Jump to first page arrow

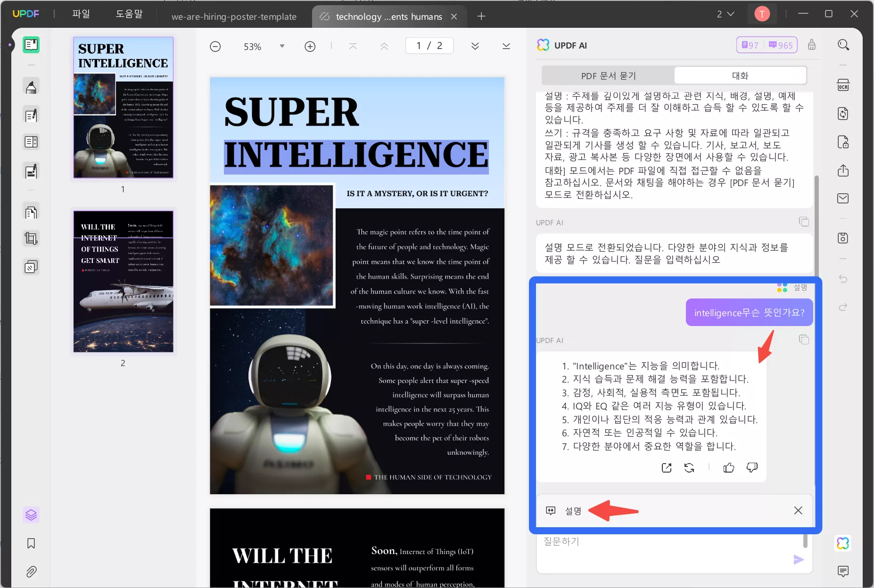click(x=353, y=46)
